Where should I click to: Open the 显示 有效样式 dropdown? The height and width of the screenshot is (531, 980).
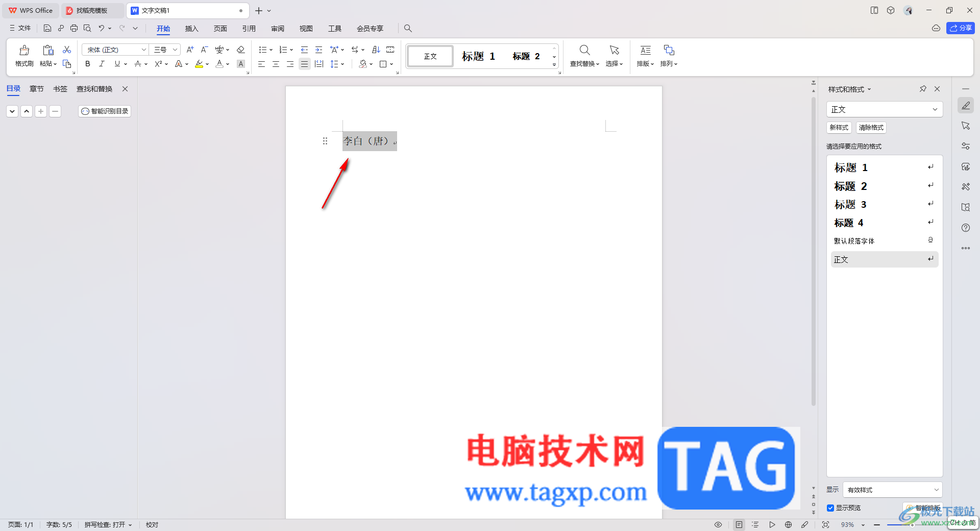point(892,490)
